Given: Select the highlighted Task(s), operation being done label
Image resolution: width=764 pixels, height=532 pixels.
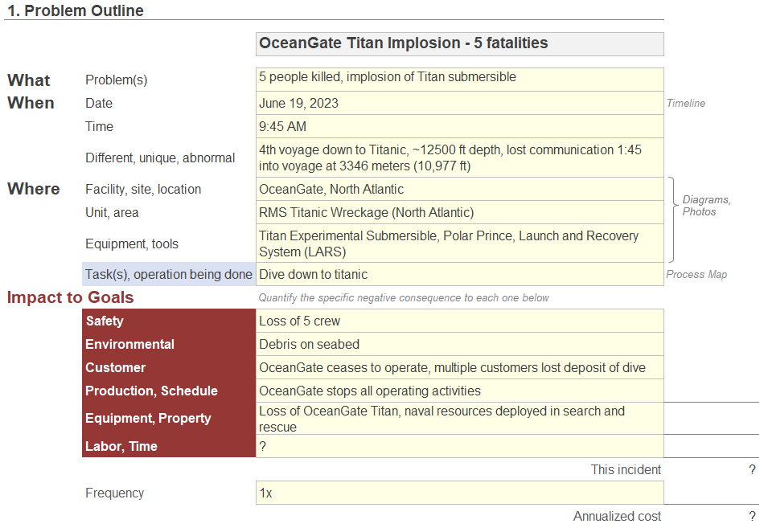Looking at the screenshot, I should coord(169,275).
